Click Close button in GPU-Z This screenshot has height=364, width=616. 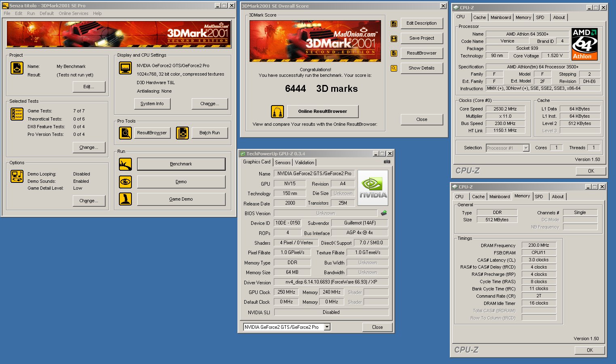377,327
